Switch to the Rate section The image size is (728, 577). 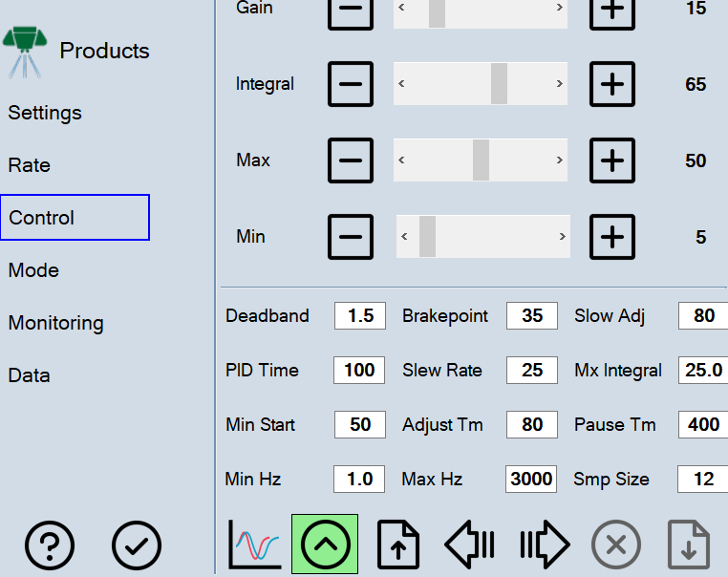(29, 165)
